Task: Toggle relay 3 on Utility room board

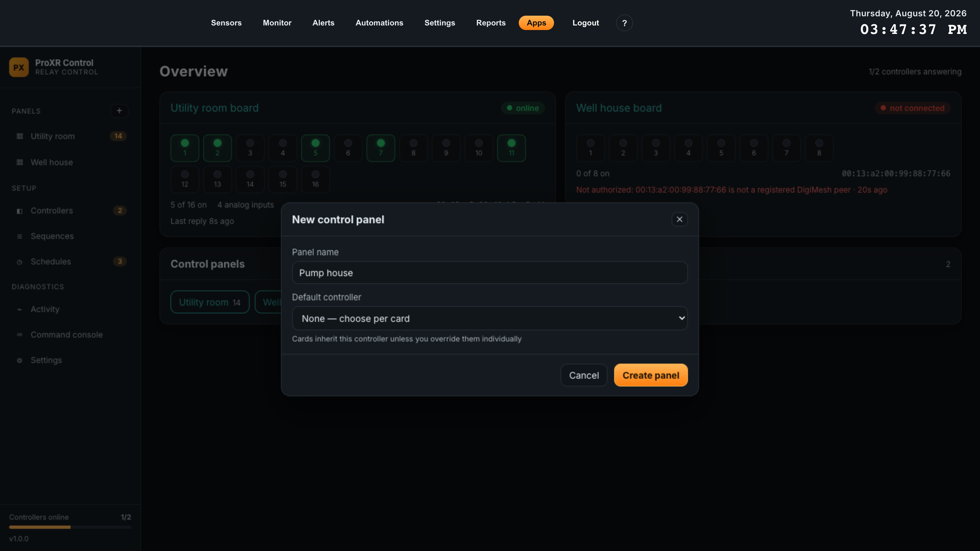Action: click(250, 148)
